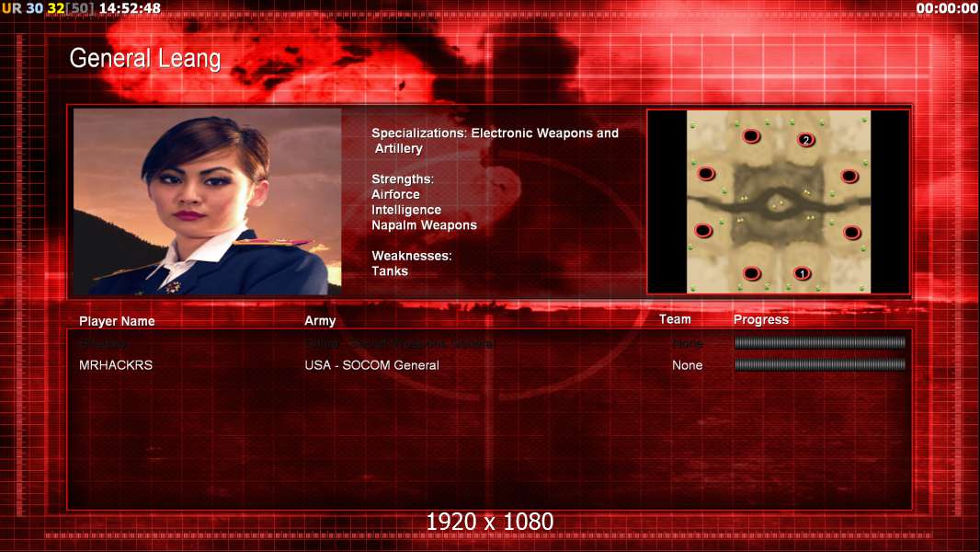
Task: Click the 'General Leang' title
Action: (x=145, y=59)
